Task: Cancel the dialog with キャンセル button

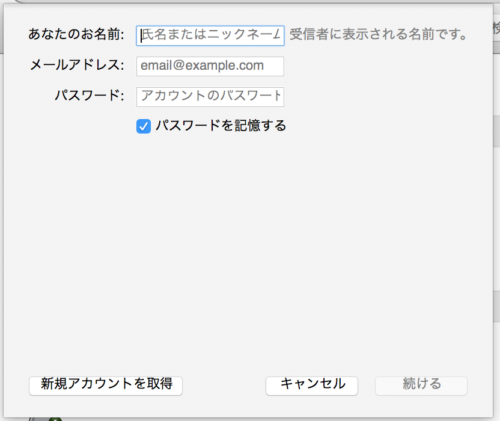Action: (312, 386)
